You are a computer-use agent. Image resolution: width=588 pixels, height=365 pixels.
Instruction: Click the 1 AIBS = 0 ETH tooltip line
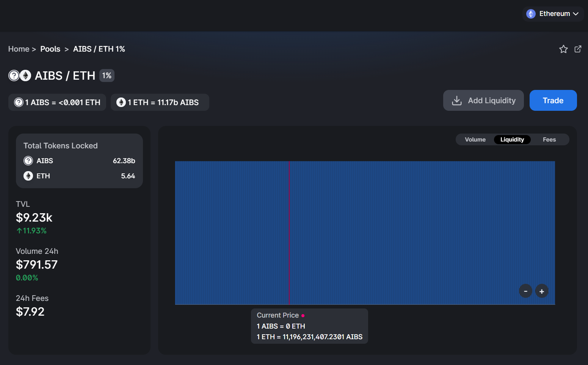pyautogui.click(x=281, y=326)
